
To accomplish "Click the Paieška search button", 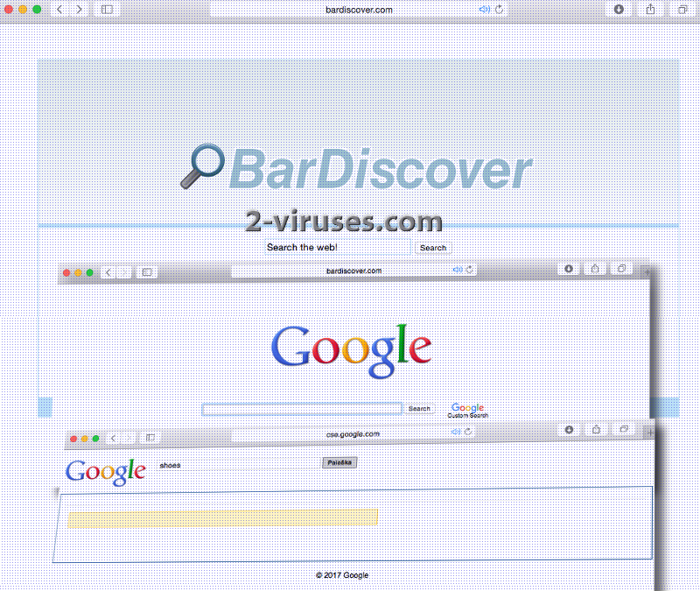I will click(x=339, y=463).
